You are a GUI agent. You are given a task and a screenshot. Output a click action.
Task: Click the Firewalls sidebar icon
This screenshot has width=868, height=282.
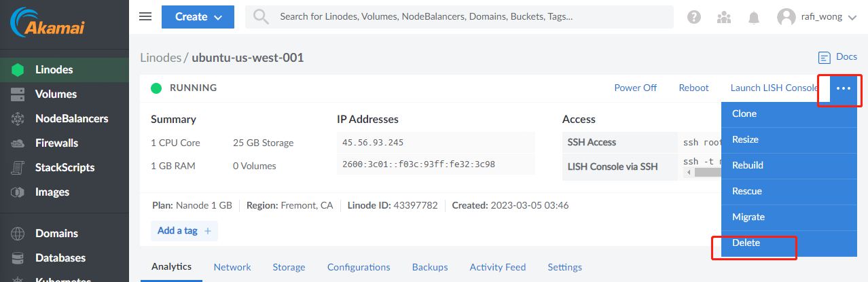18,143
